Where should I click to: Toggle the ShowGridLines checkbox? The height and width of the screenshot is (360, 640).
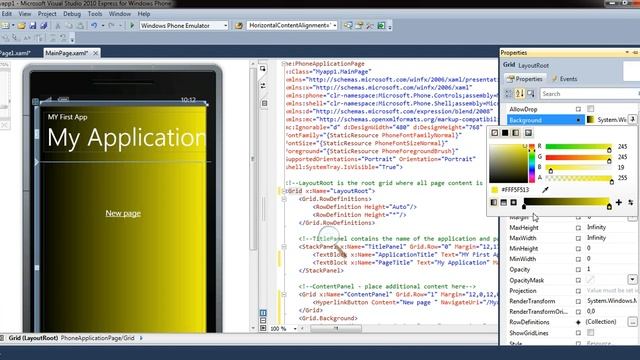[590, 333]
